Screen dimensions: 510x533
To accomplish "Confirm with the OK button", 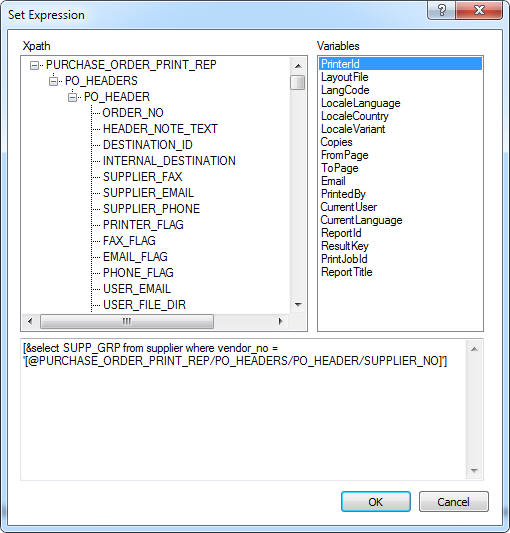I will tap(376, 502).
